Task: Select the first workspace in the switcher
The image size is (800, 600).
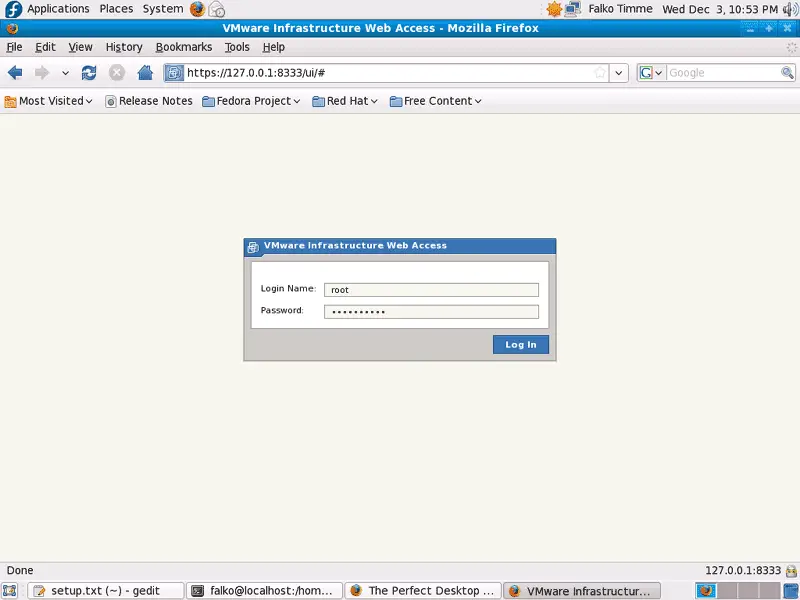Action: click(706, 591)
